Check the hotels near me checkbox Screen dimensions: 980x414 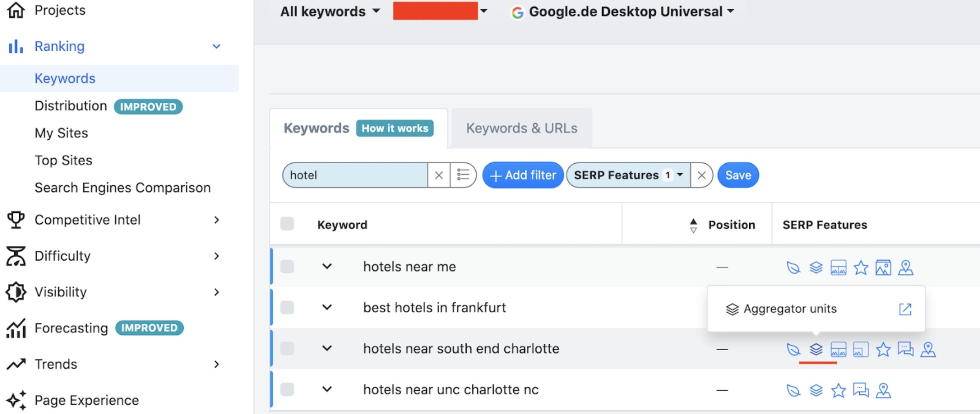coord(287,266)
